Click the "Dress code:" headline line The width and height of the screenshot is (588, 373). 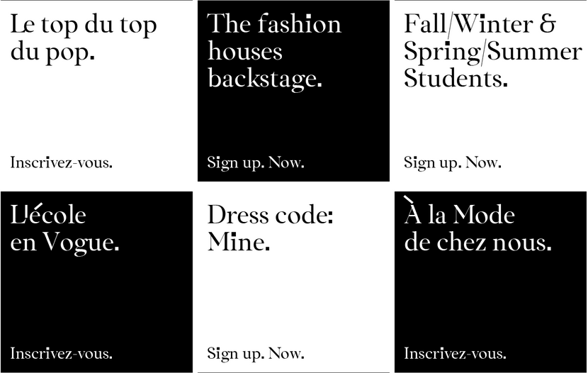pos(270,215)
